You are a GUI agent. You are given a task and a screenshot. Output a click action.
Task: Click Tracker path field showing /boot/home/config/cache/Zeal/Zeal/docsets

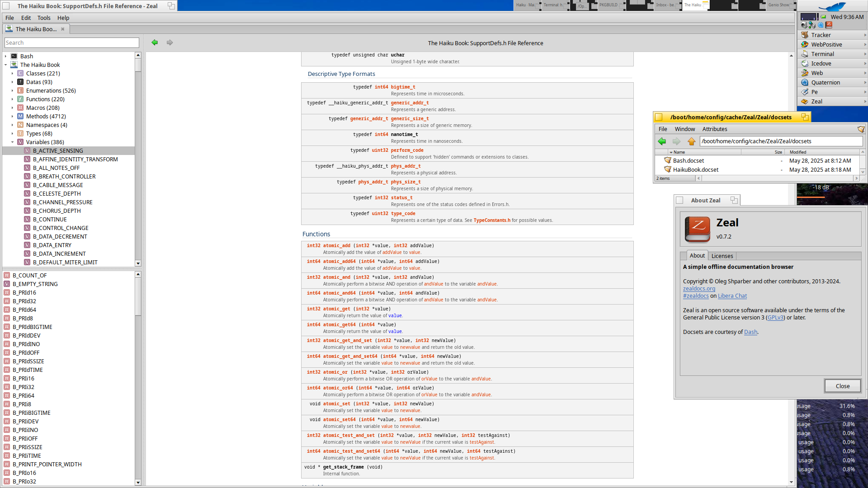pyautogui.click(x=781, y=141)
